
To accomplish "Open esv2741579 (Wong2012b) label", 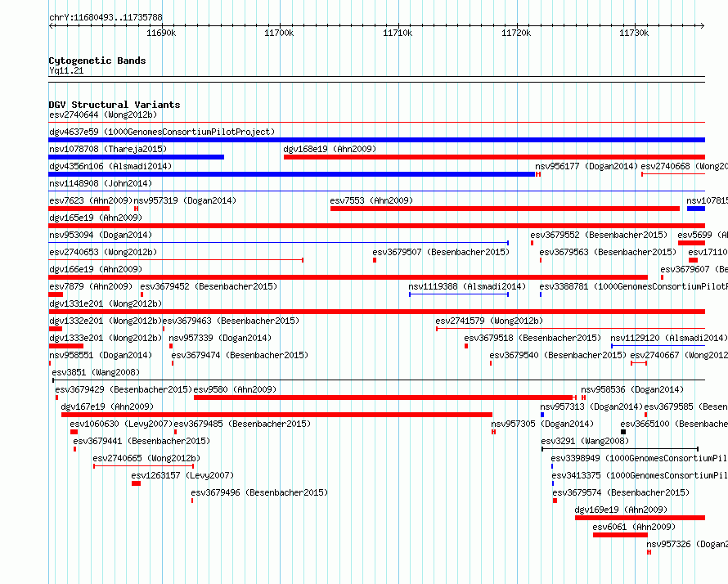I will (489, 321).
